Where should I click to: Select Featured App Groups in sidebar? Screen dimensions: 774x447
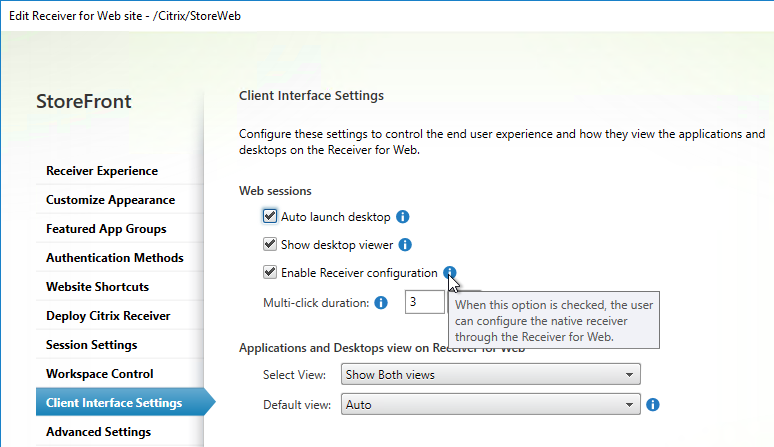106,229
